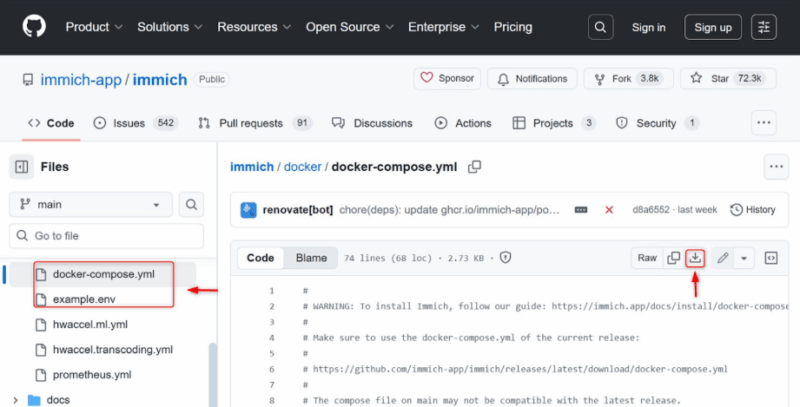Click the file search magnifier button

(x=191, y=205)
